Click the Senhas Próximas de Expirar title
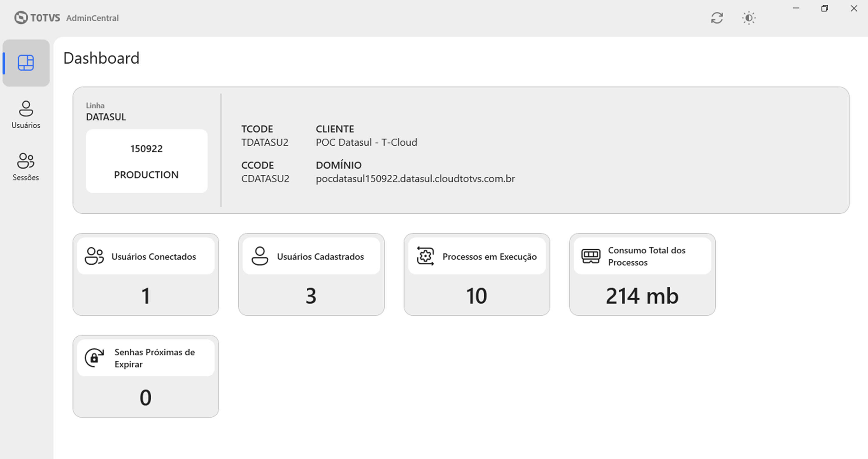 point(155,358)
